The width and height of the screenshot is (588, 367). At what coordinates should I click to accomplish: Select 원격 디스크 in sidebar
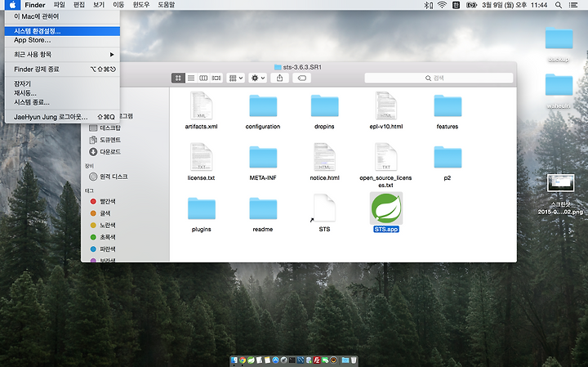(x=109, y=177)
